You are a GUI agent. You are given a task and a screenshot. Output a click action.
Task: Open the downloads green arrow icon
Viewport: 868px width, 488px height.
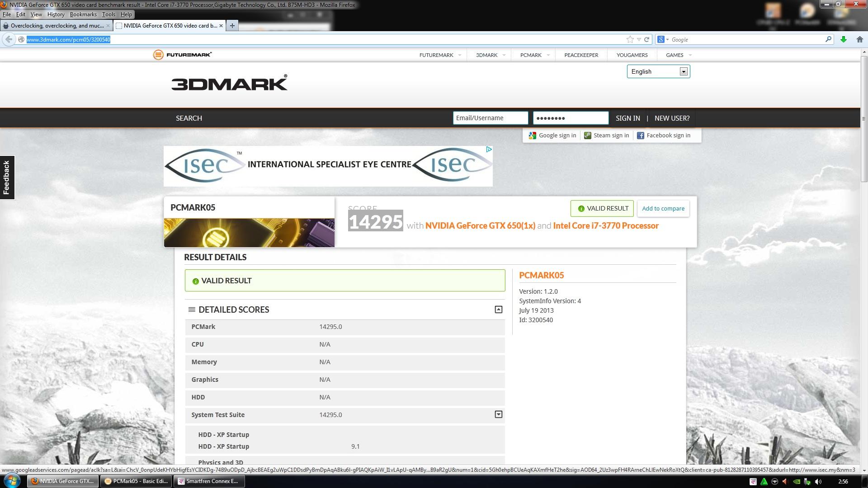pyautogui.click(x=843, y=39)
